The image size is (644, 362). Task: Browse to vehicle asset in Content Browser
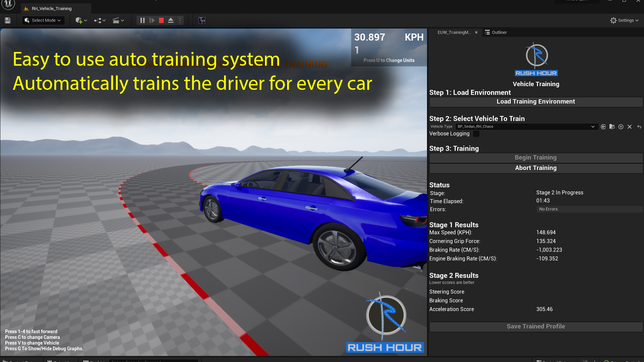(612, 127)
